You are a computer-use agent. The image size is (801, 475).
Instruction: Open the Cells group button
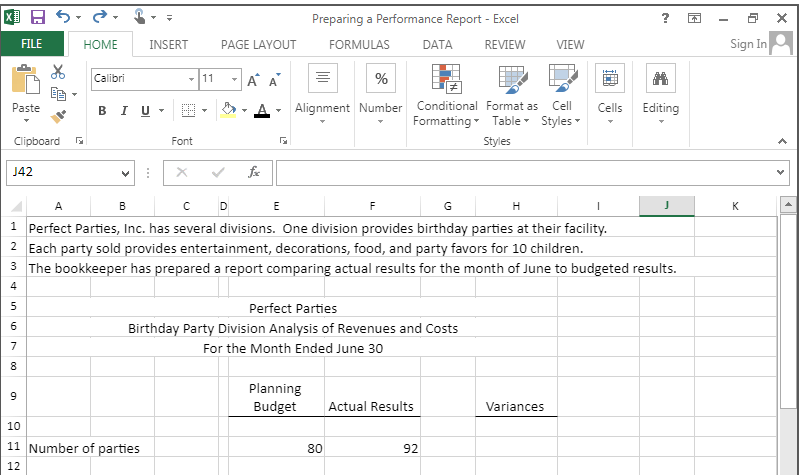[610, 94]
